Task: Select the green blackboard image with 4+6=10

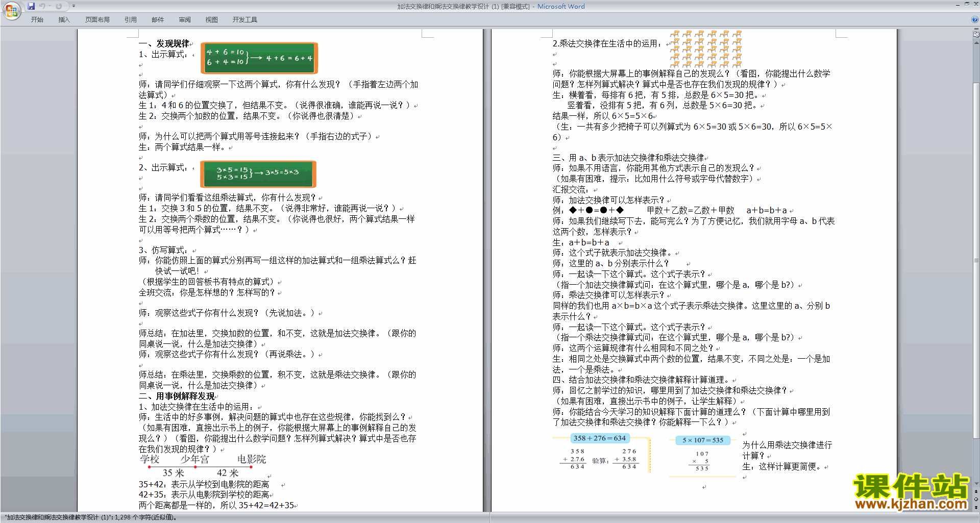Action: (259, 58)
